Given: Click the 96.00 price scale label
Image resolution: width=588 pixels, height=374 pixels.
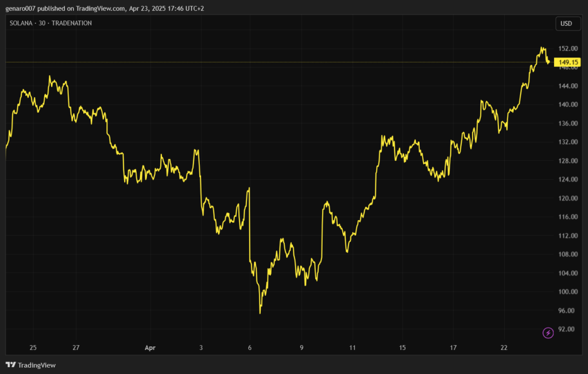Looking at the screenshot, I should click(x=567, y=311).
